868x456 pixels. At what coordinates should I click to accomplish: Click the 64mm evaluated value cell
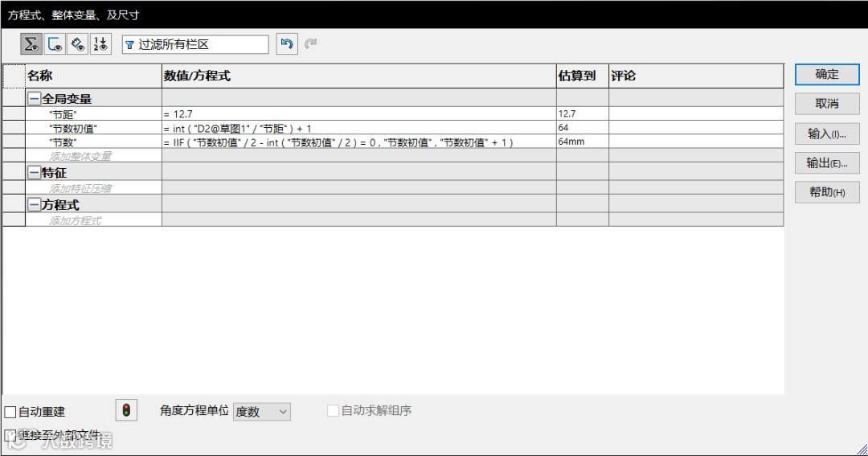click(x=583, y=142)
